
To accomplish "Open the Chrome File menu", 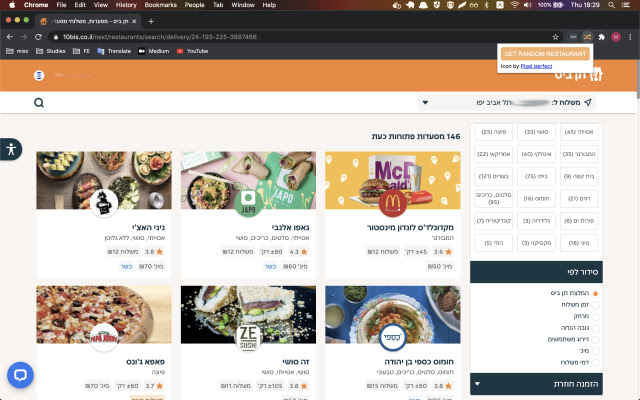I will click(61, 5).
